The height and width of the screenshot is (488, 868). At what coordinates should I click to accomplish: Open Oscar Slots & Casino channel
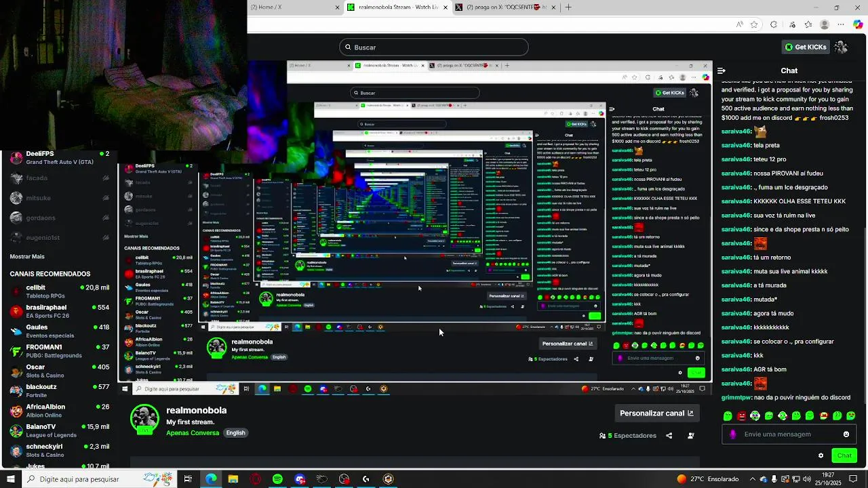tap(59, 371)
